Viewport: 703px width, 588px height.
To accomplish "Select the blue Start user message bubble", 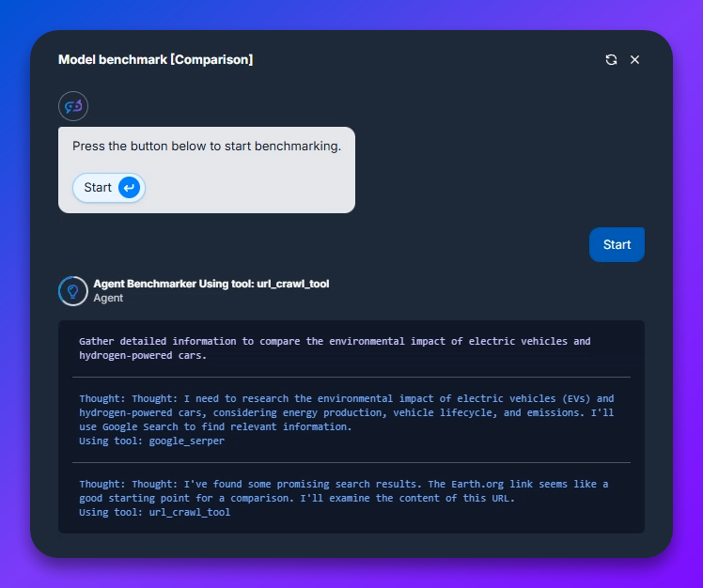I will pos(617,244).
